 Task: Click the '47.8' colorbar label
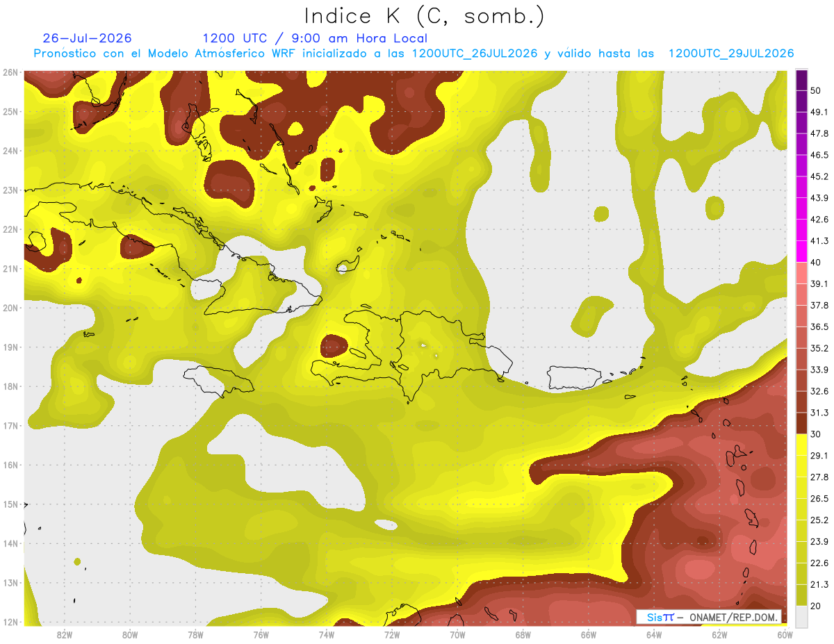819,133
